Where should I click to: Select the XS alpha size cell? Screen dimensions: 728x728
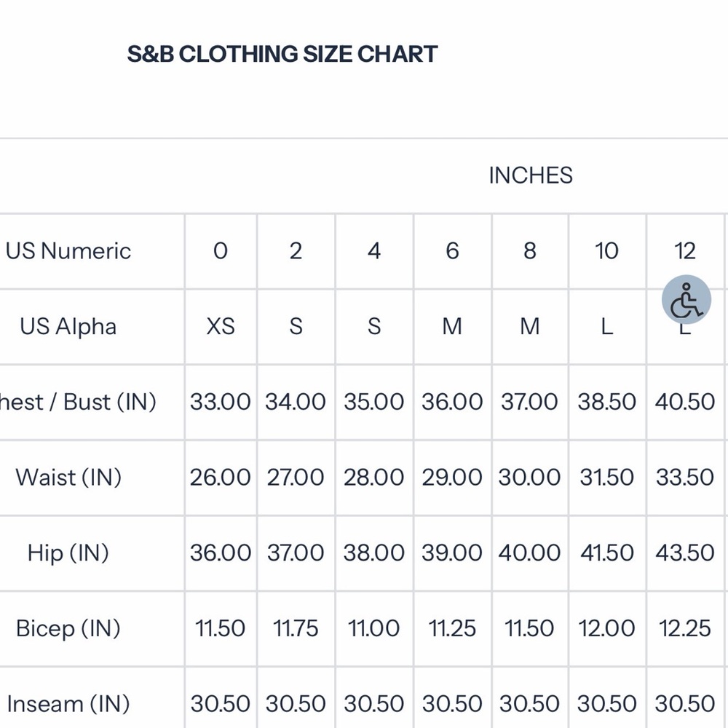coord(221,326)
